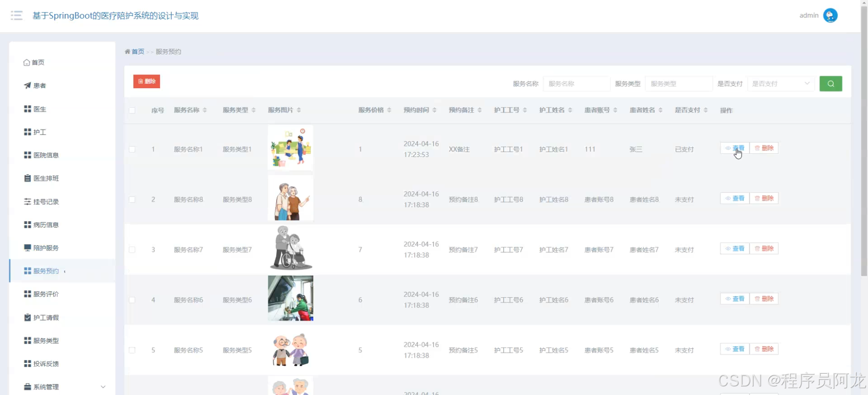Open the 是否支付 filter dropdown

[781, 84]
